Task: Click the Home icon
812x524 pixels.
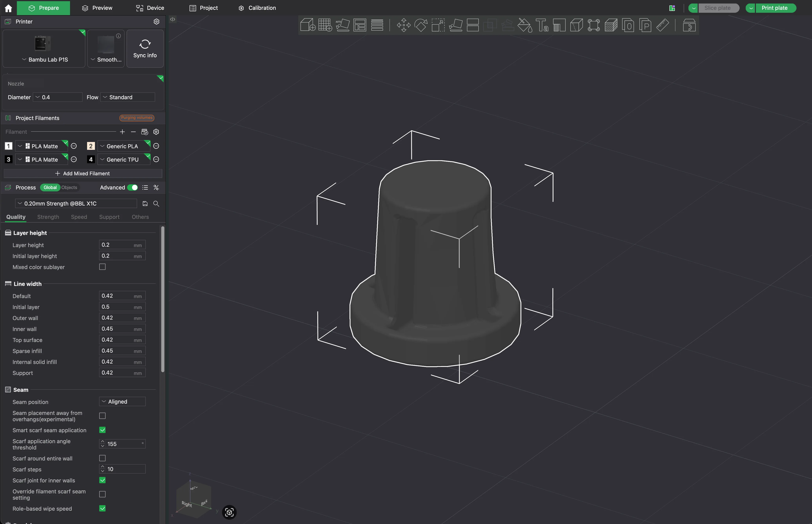Action: pyautogui.click(x=8, y=8)
